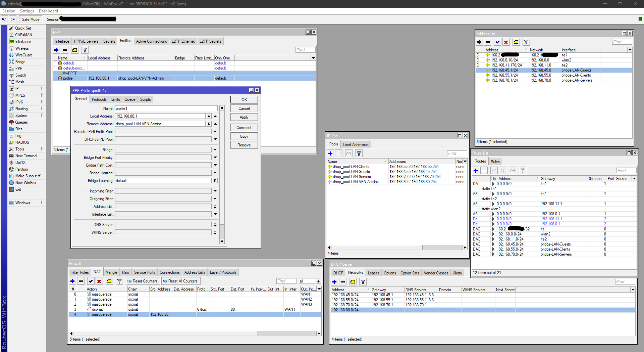
Task: Open Leases tab in DHCP Server
Action: (x=373, y=273)
